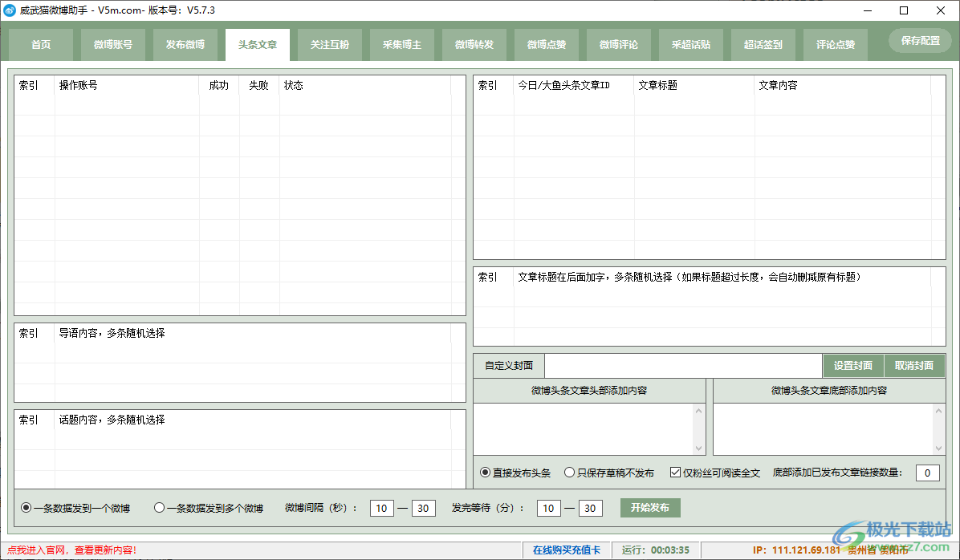This screenshot has height=560, width=960.
Task: Open 点我进入官网 link in status bar
Action: tap(72, 550)
